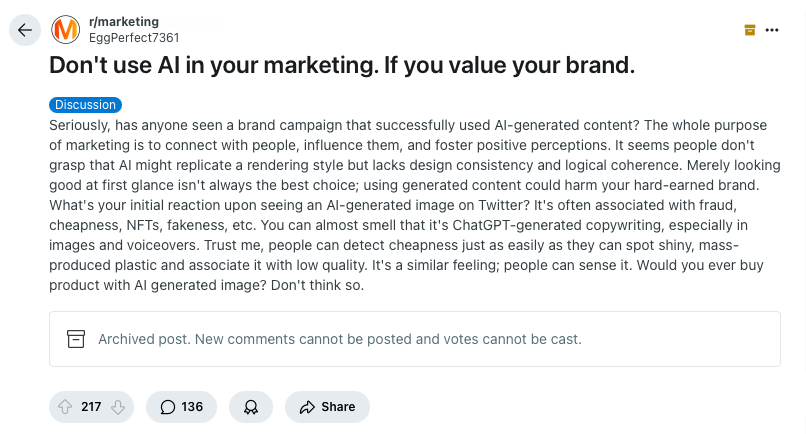Click the archived post notice text

tap(339, 339)
